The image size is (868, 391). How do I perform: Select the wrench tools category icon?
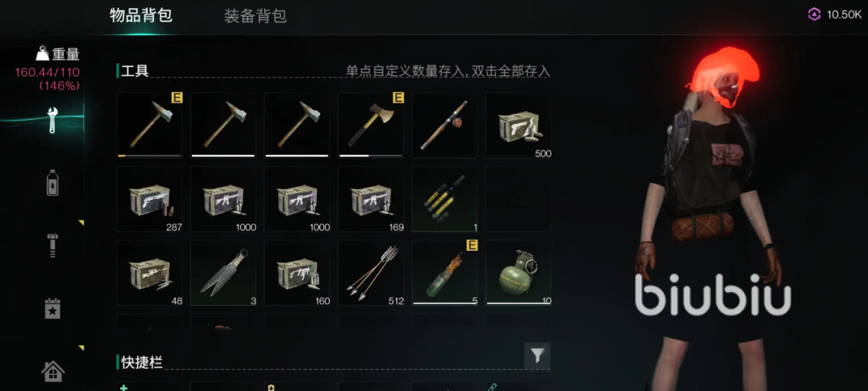52,120
